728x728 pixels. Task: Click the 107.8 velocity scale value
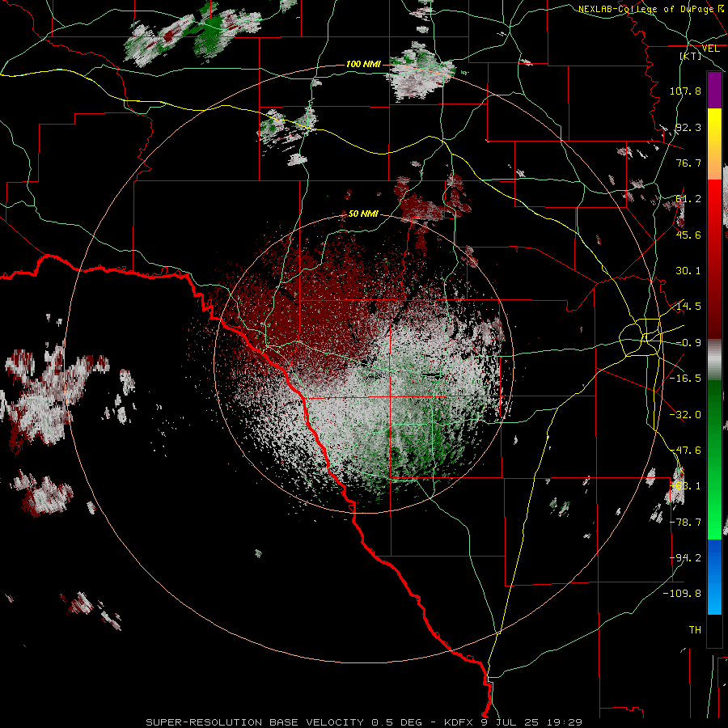click(685, 91)
